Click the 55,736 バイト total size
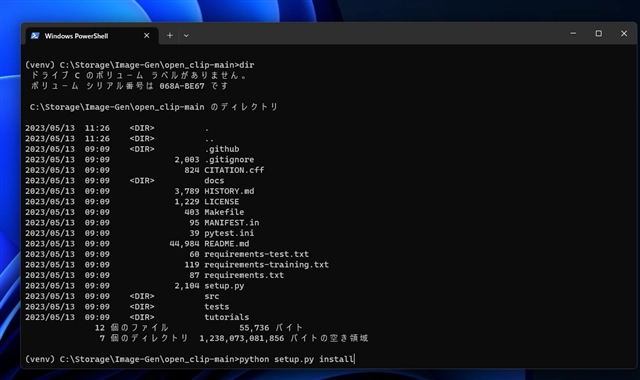 [x=271, y=328]
